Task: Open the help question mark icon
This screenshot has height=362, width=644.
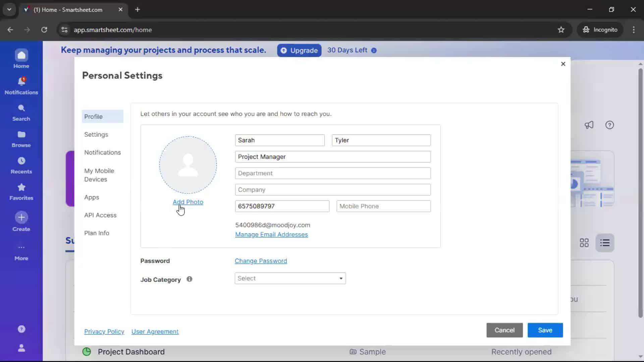Action: pos(609,125)
